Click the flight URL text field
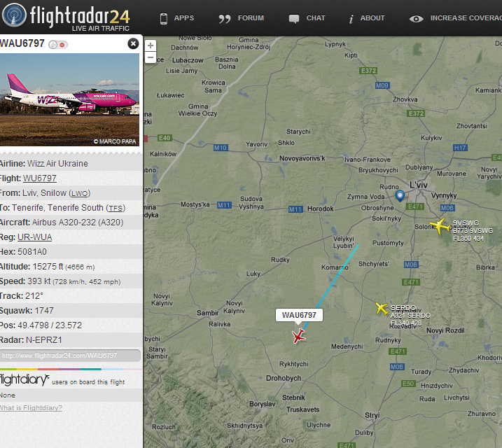 (70, 356)
